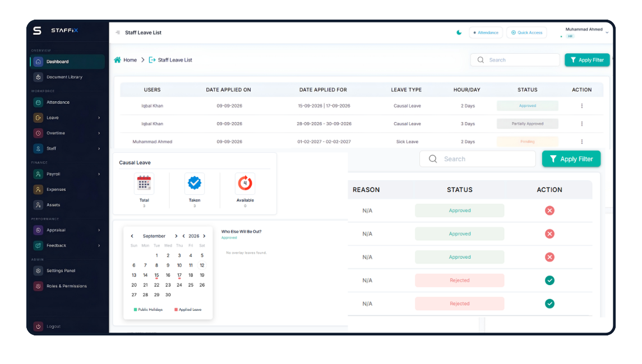Open action menu for the Partially Approved row
Viewport: 642px width, 364px height.
coord(582,124)
